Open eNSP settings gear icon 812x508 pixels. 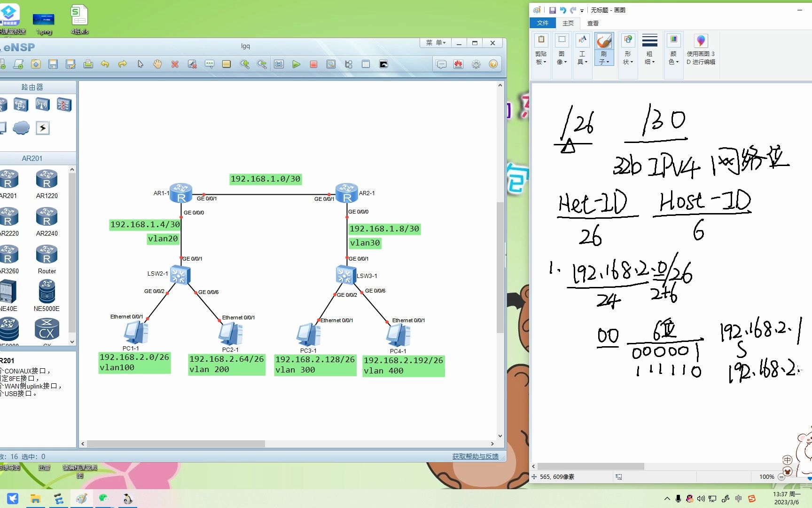click(x=476, y=64)
